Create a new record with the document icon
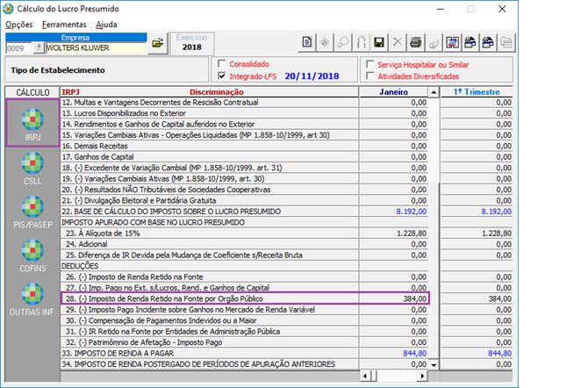 coord(307,42)
